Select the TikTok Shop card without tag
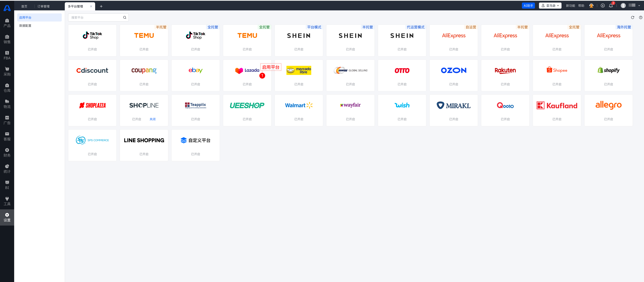The height and width of the screenshot is (282, 644). 92,41
